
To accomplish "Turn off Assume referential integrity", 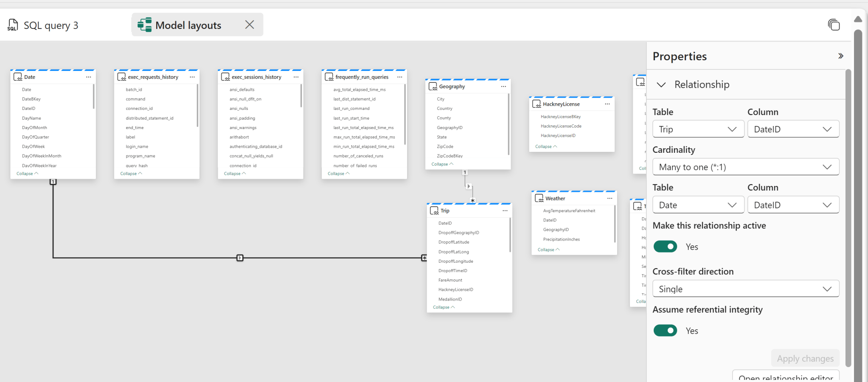I will click(665, 330).
